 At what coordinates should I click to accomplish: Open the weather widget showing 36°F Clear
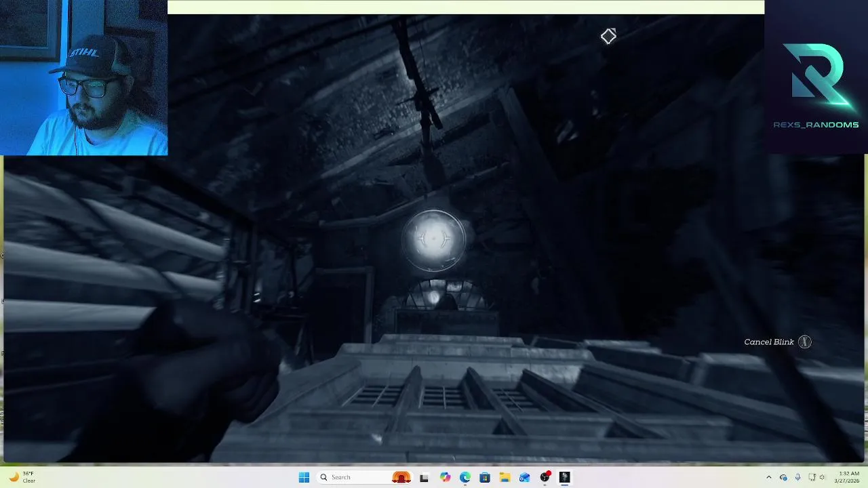22,477
